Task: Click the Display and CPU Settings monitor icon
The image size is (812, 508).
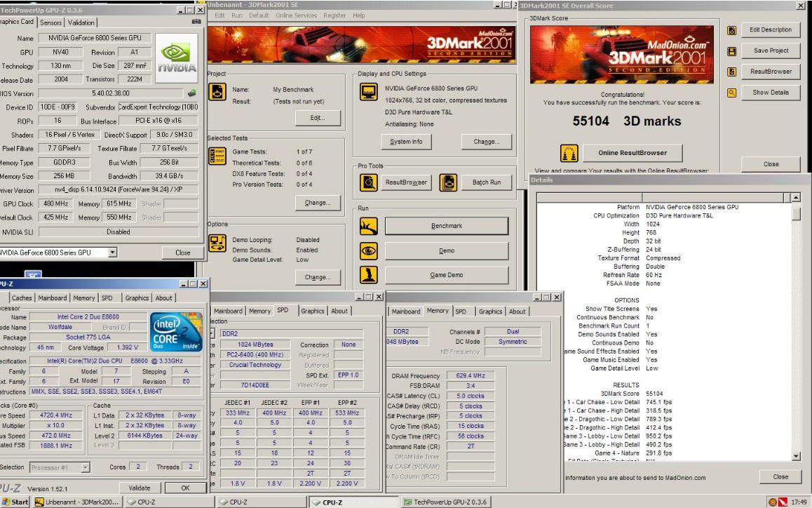Action: point(369,92)
